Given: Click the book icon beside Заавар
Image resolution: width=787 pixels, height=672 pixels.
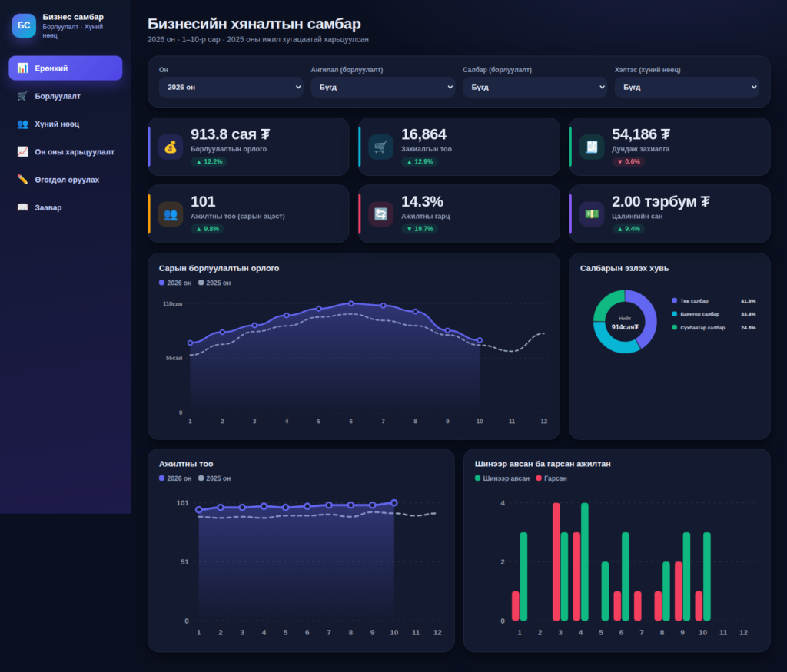Looking at the screenshot, I should [22, 207].
